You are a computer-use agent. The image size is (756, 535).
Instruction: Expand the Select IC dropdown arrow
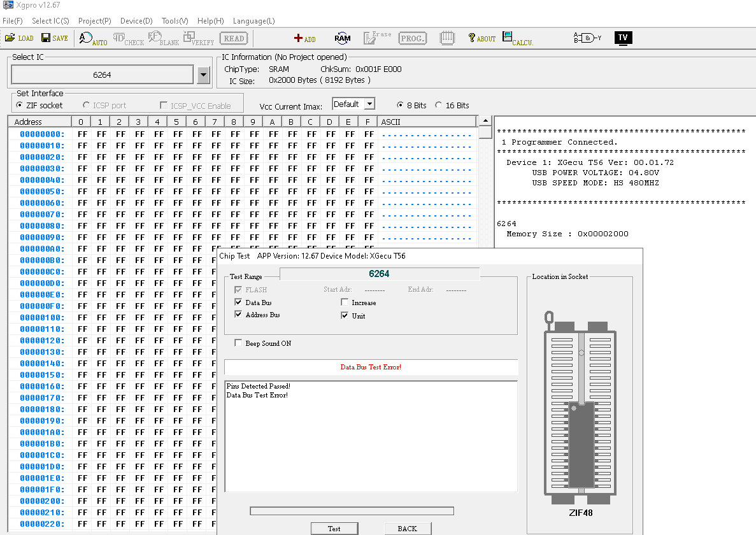[x=203, y=75]
